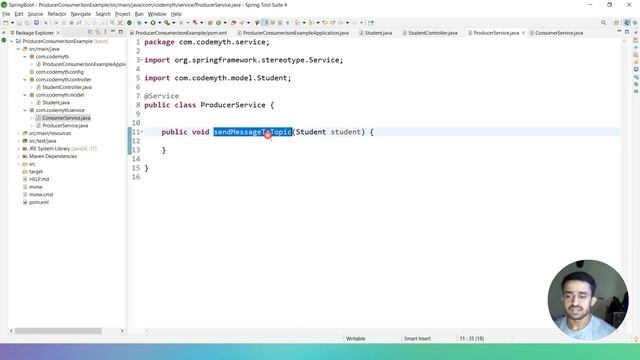Select HELP.md in Package Explorer
The width and height of the screenshot is (640, 360).
point(39,179)
